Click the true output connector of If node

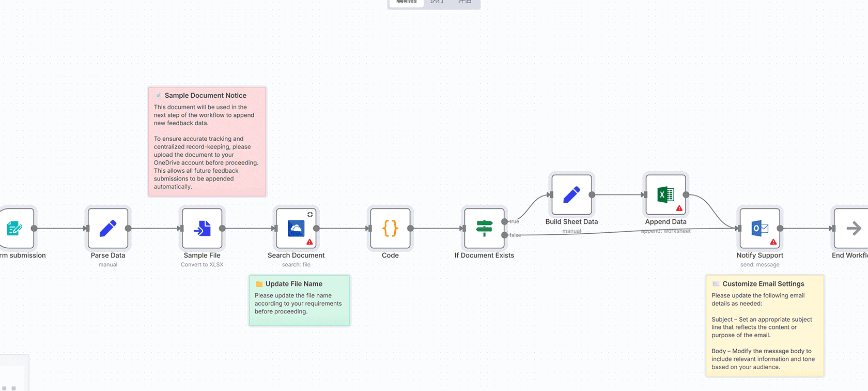coord(504,221)
